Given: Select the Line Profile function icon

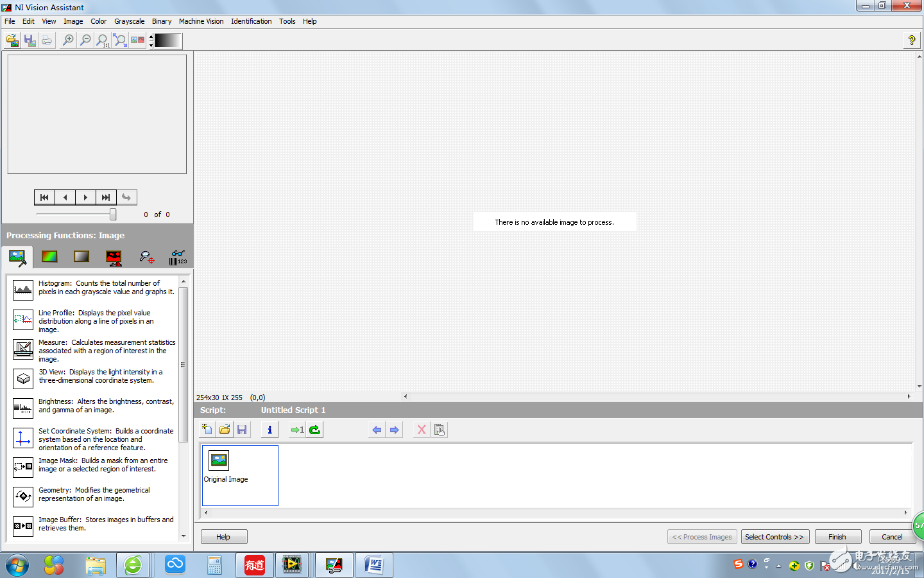Looking at the screenshot, I should [x=23, y=320].
